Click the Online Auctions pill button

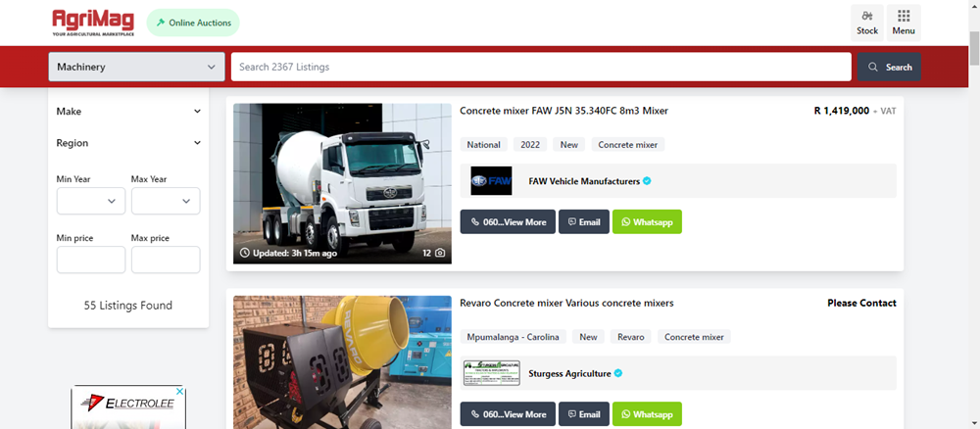coord(193,23)
